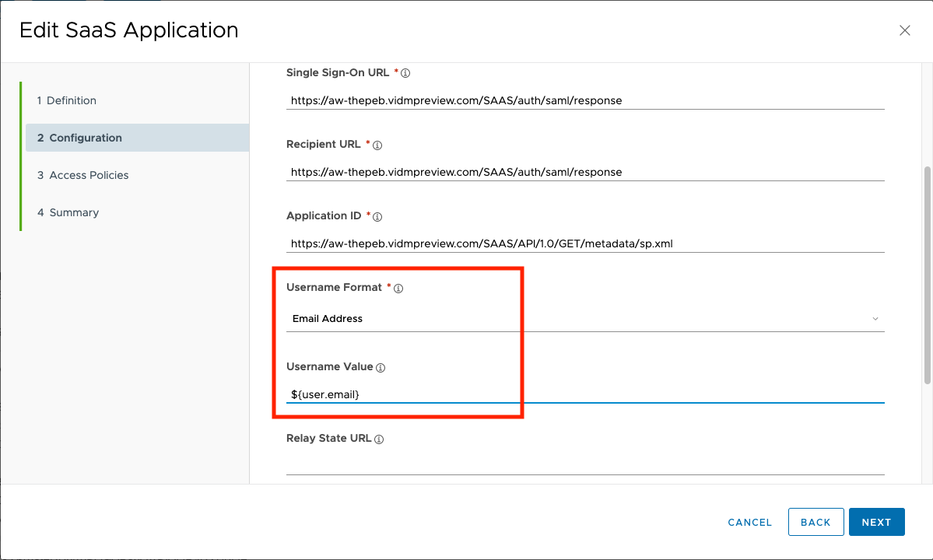Click into the Single Sign-On URL field
This screenshot has height=560, width=933.
(584, 100)
